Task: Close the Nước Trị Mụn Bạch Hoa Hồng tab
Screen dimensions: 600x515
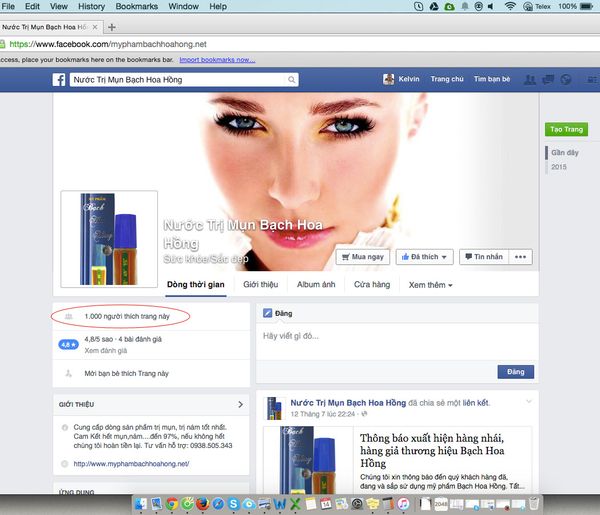Action: pos(95,27)
